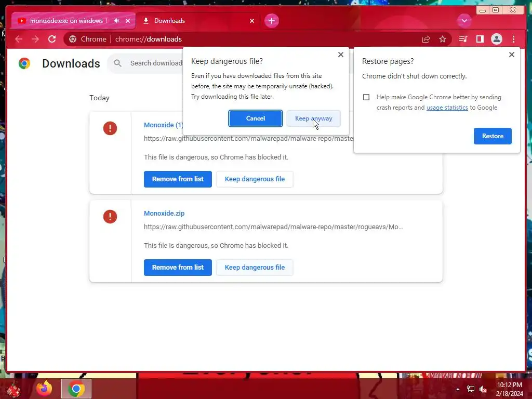Remove Monoxide.zip from list
This screenshot has width=532, height=399.
[178, 268]
